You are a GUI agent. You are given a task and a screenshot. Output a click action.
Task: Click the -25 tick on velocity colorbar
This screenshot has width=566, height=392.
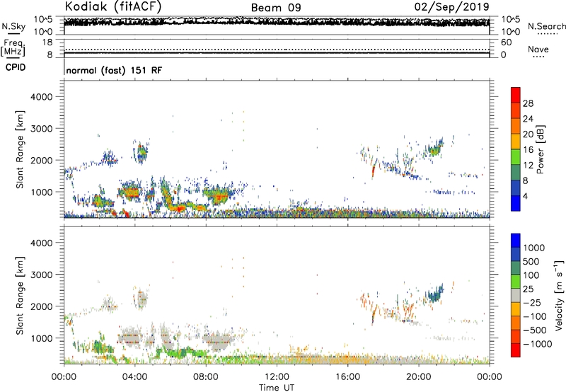click(x=532, y=303)
